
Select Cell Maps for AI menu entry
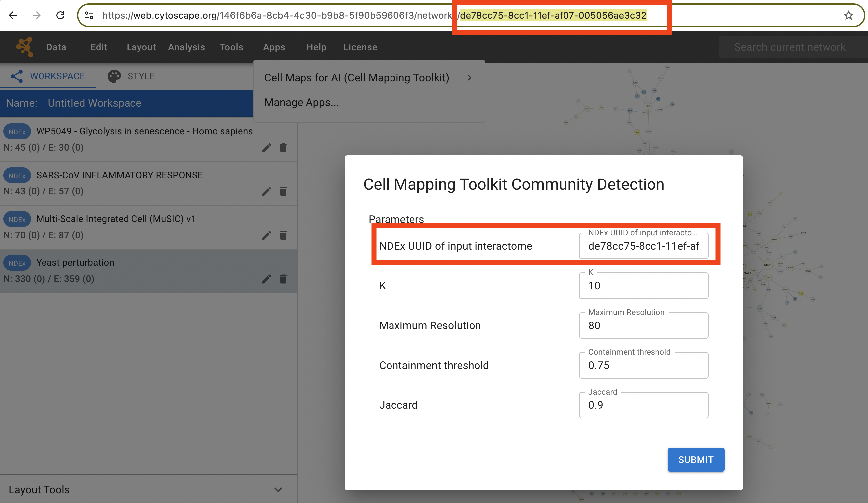pyautogui.click(x=369, y=78)
